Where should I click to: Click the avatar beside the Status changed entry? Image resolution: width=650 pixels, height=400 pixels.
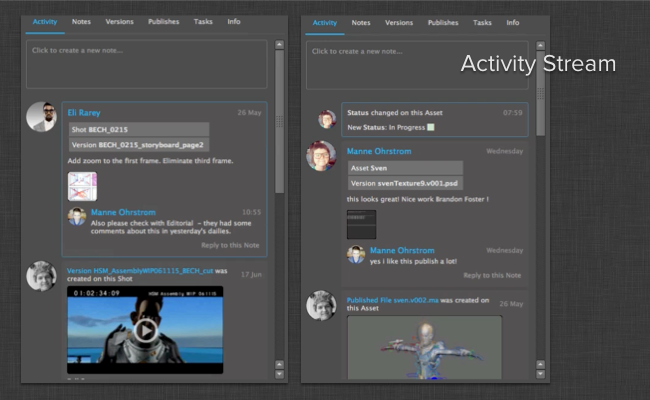pyautogui.click(x=327, y=120)
